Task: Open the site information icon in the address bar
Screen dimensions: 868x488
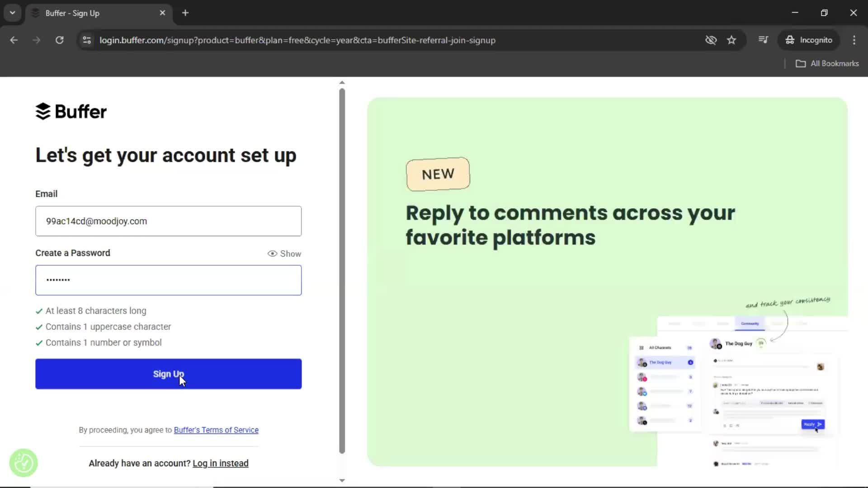Action: (x=86, y=40)
